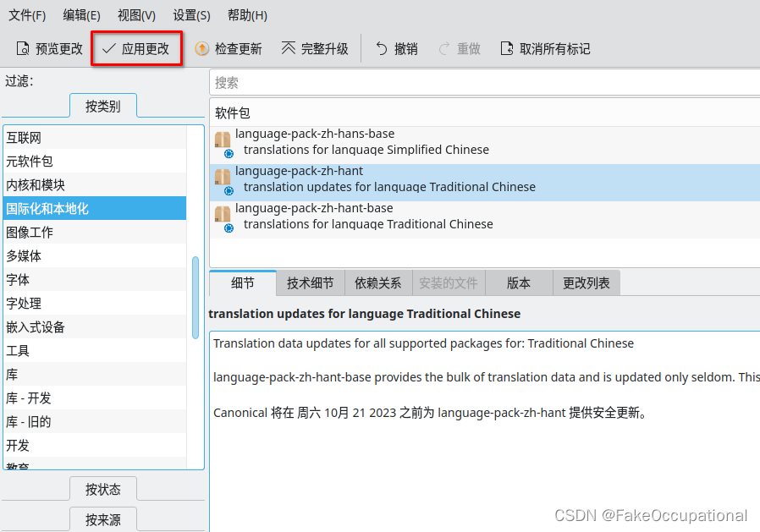
Task: Click text 'Translation data updates for all supported packages'
Action: pyautogui.click(x=369, y=343)
